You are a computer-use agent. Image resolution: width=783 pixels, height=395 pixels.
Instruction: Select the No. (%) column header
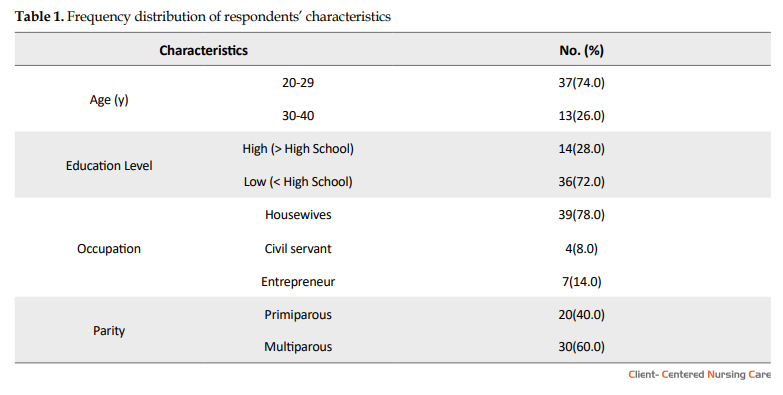[581, 50]
